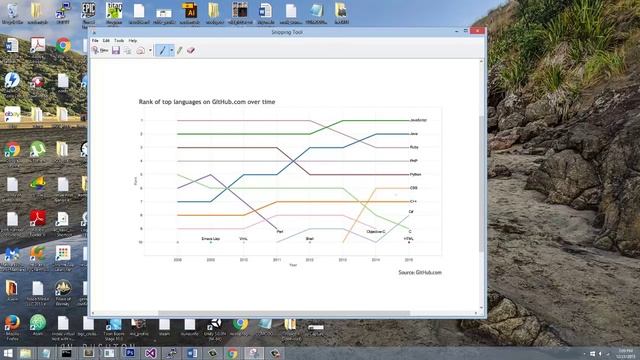640x360 pixels.
Task: Open the command prompt taskbar icon
Action: tap(67, 353)
